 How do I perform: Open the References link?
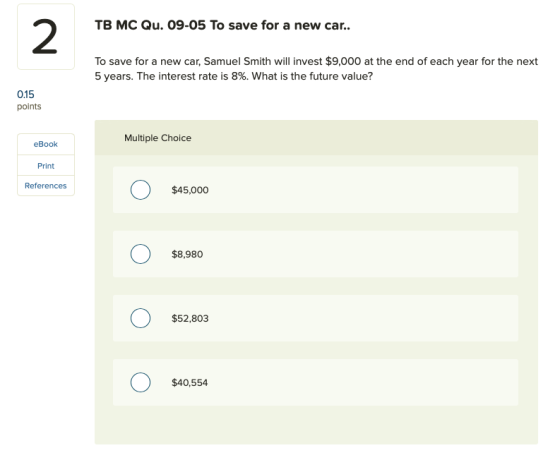click(46, 186)
